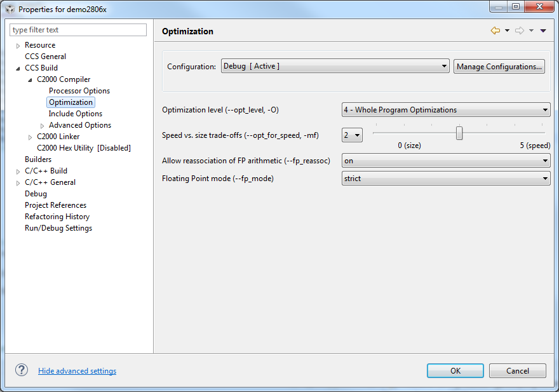Viewport: 559px width, 392px height.
Task: Open the Configuration dropdown Debug [Active]
Action: point(335,66)
